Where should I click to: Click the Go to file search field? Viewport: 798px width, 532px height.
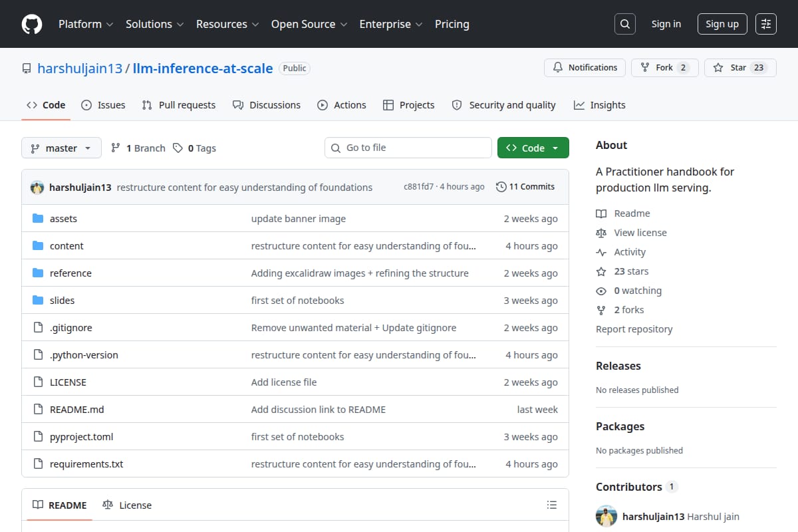[x=408, y=148]
